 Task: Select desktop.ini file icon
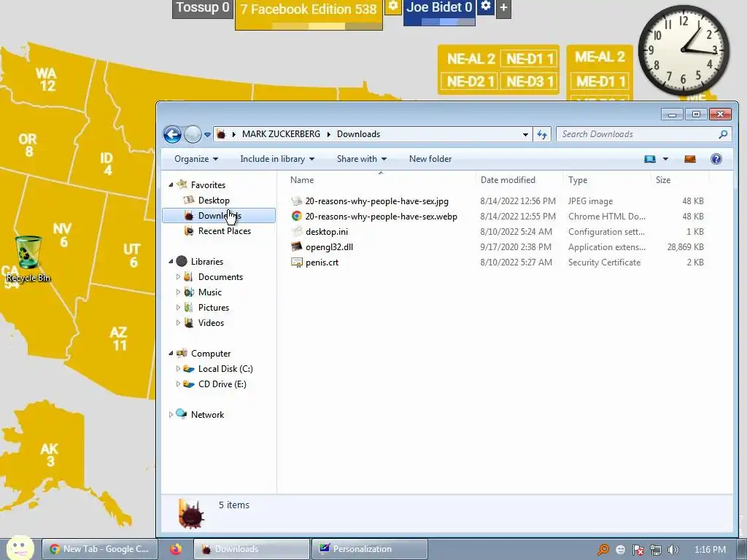click(x=296, y=231)
